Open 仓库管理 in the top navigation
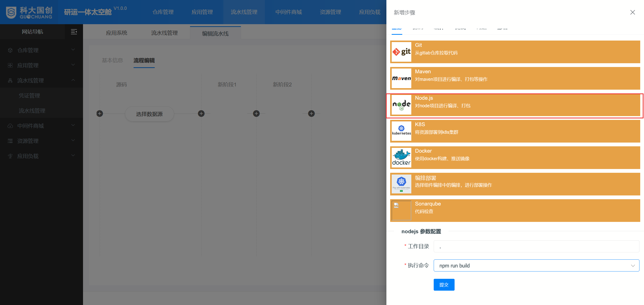 coord(163,12)
